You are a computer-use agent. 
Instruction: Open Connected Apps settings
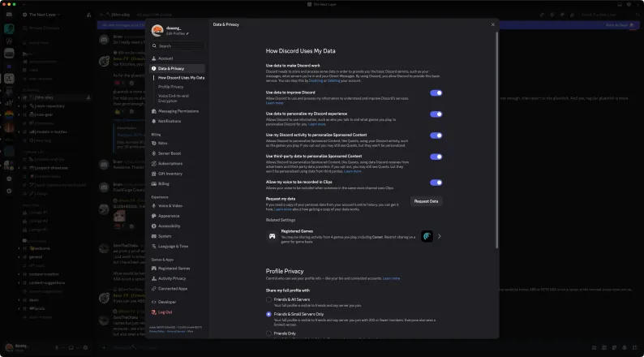(177, 289)
